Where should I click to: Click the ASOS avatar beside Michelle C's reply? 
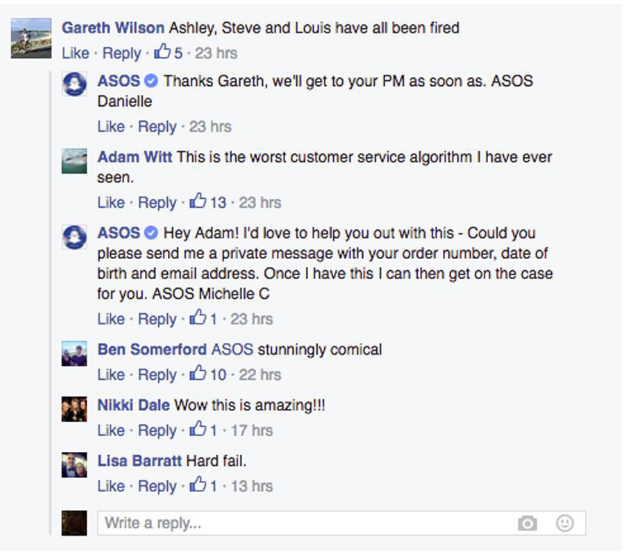coord(74,237)
